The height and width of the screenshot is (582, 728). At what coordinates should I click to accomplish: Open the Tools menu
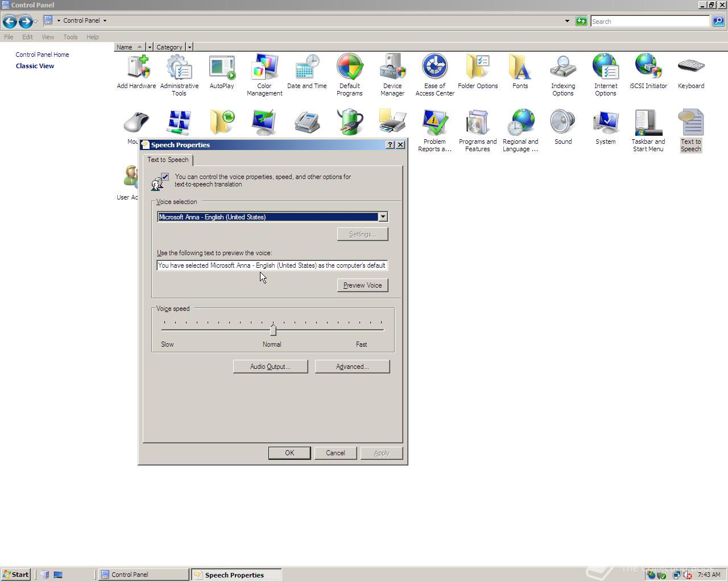click(71, 37)
